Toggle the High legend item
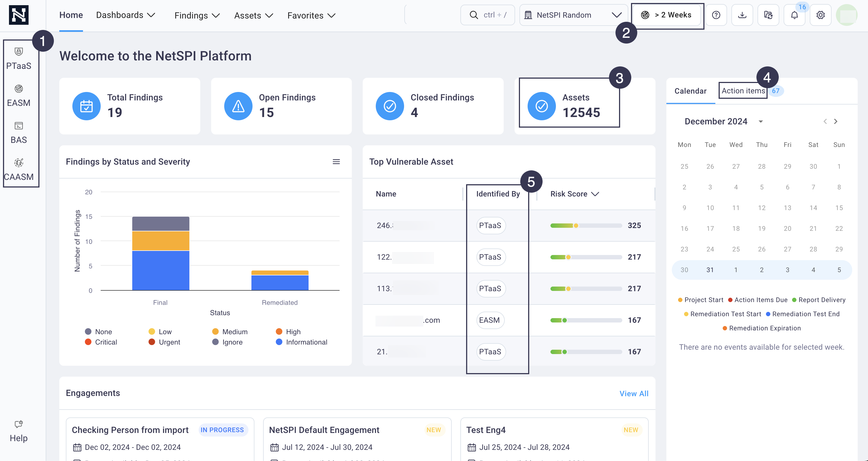Viewport: 868px width, 461px height. tap(288, 331)
